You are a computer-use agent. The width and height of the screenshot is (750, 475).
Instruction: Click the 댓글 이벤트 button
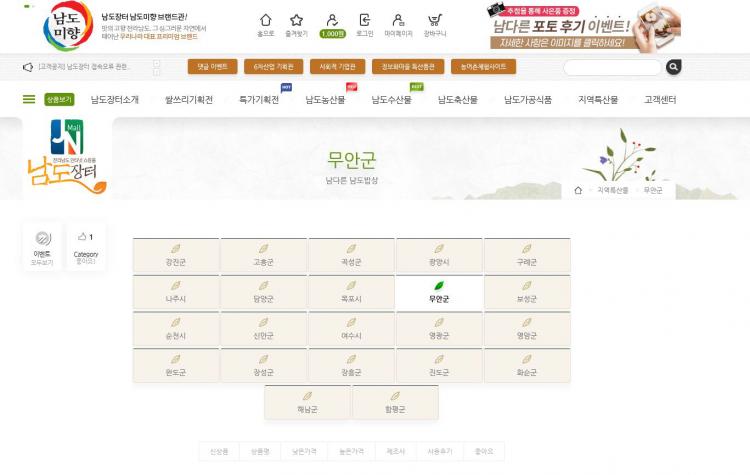coord(212,67)
